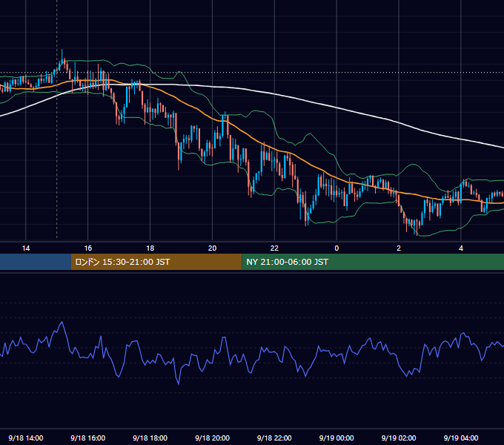Click the 9/18 22:00 date label
Viewport: 504px width, 445px height.
coord(274,438)
